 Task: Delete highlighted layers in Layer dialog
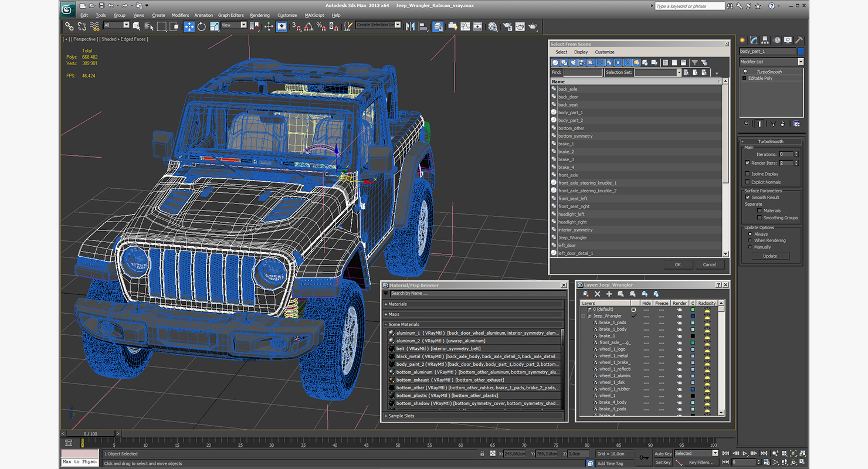(x=597, y=294)
